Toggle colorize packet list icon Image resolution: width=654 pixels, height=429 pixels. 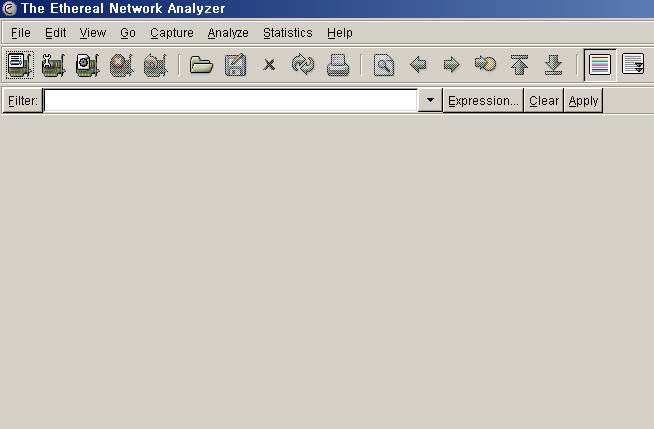tap(600, 65)
